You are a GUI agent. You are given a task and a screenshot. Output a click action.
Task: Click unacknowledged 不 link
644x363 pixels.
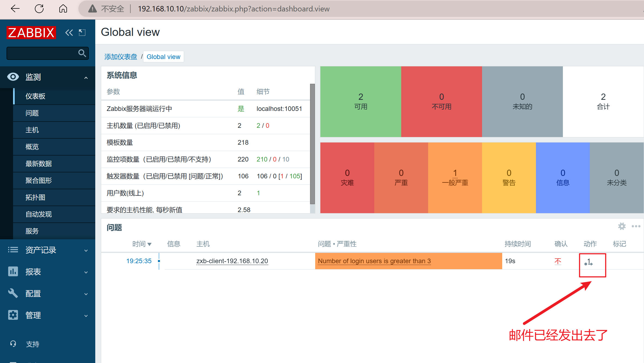(x=558, y=261)
